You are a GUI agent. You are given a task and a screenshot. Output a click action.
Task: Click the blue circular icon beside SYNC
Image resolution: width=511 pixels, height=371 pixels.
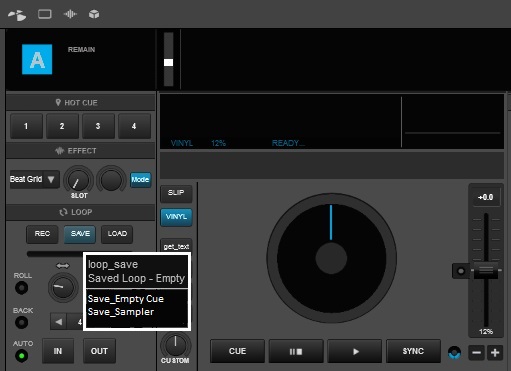pyautogui.click(x=455, y=352)
